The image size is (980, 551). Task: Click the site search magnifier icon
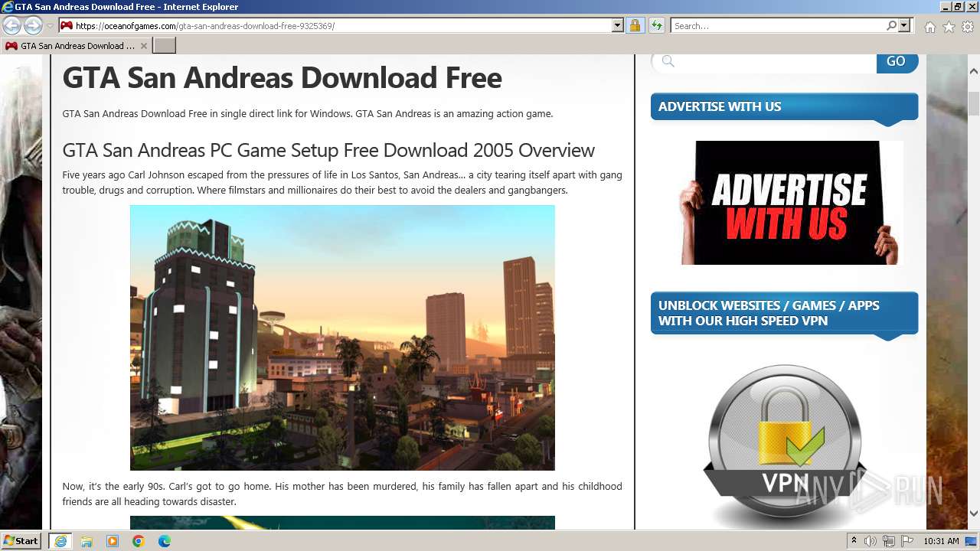pos(668,61)
